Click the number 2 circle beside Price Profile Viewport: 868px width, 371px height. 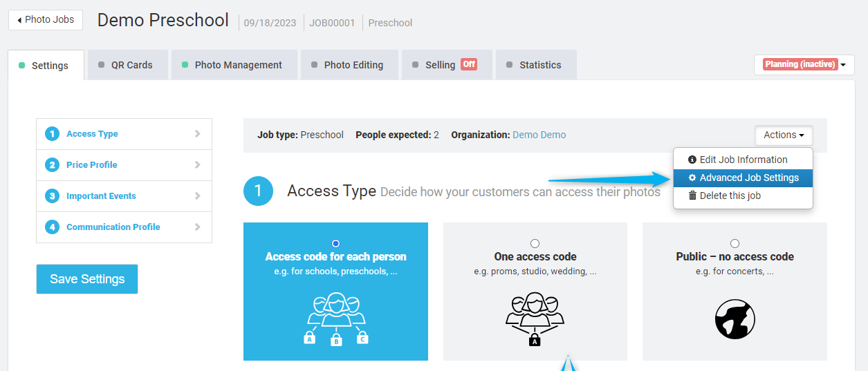52,165
